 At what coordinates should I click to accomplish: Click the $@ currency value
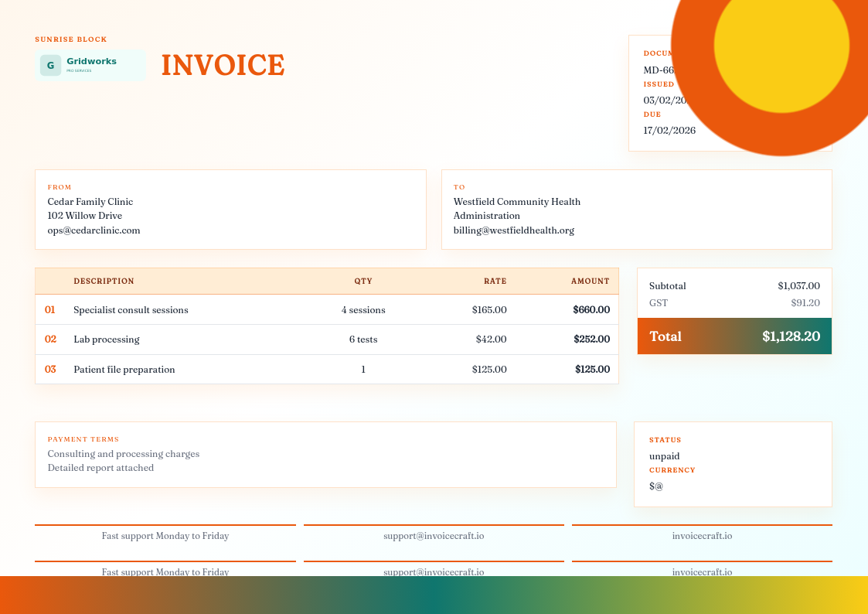656,486
